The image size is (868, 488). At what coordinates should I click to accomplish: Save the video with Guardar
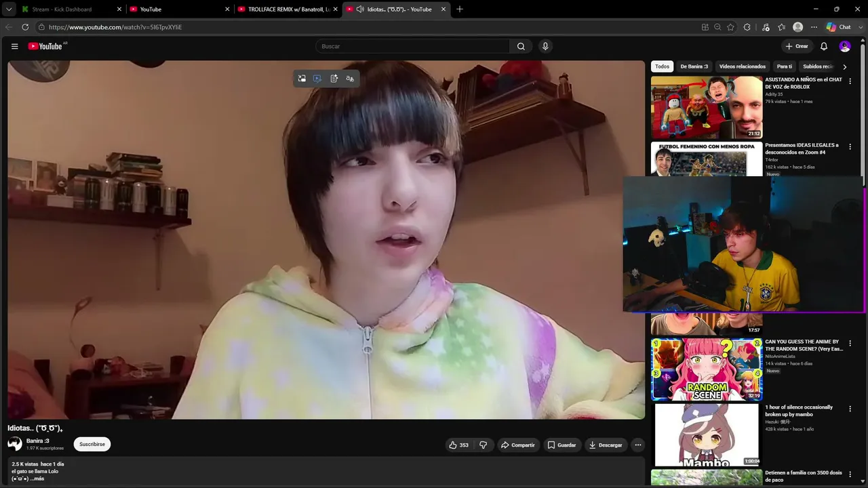561,445
